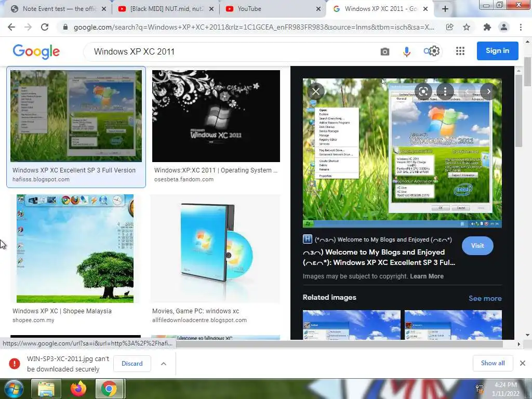Open the Learn More copyright link
The image size is (532, 399).
point(427,276)
